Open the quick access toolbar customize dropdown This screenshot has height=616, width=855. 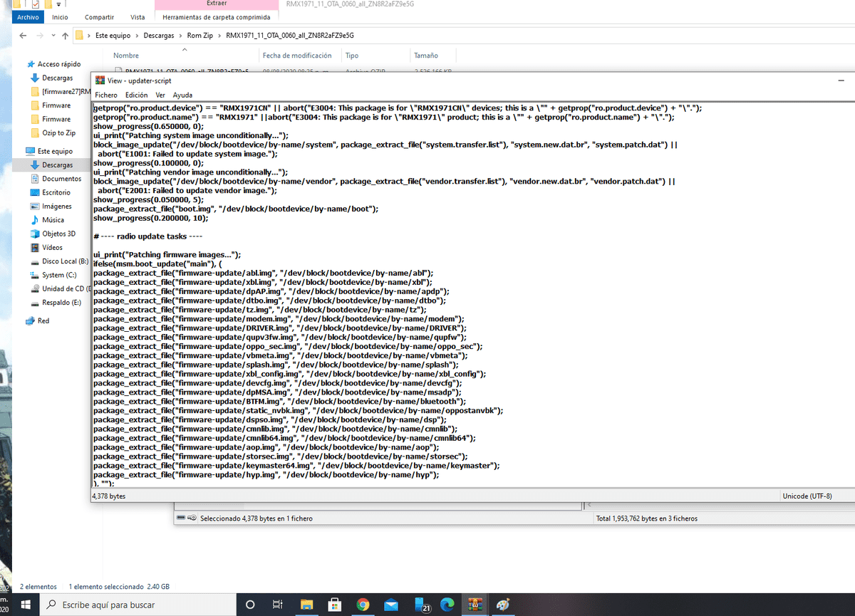pos(58,4)
